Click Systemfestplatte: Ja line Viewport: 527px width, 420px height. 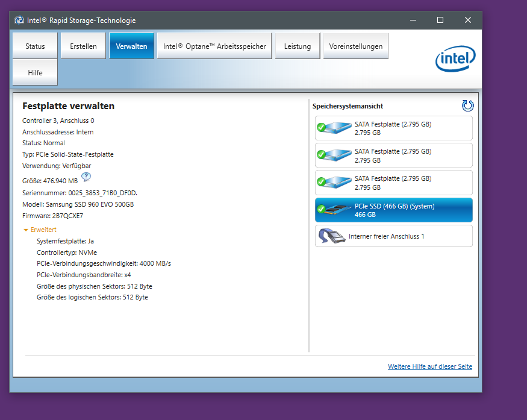coord(65,241)
